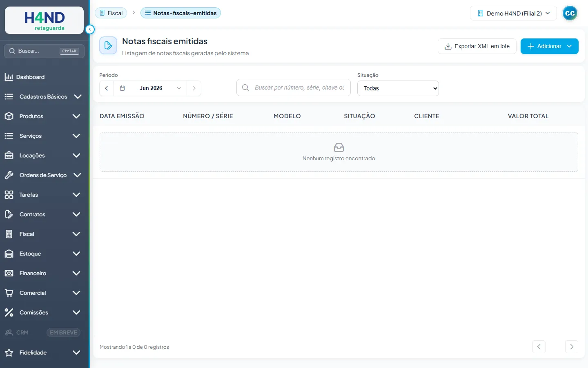Click the CRM people icon
This screenshot has width=588, height=368.
pos(9,332)
